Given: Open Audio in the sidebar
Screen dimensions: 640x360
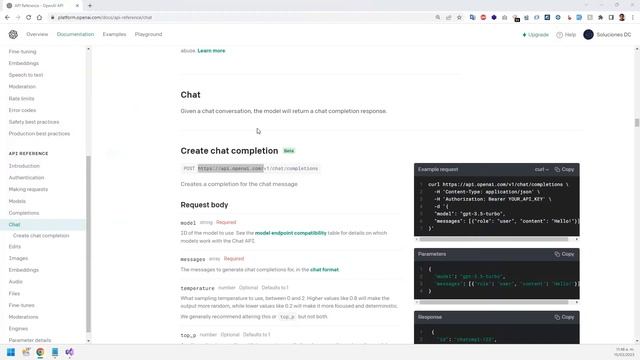Looking at the screenshot, I should pyautogui.click(x=16, y=282).
